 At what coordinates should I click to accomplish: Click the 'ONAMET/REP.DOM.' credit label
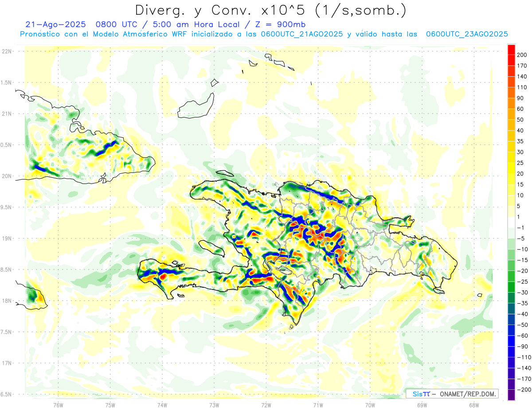(x=467, y=394)
